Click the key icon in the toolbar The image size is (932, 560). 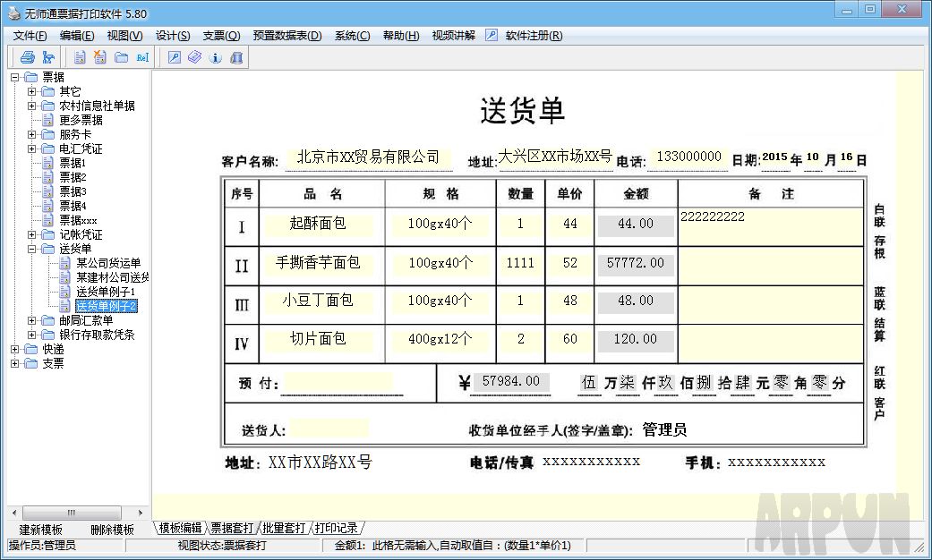(175, 58)
